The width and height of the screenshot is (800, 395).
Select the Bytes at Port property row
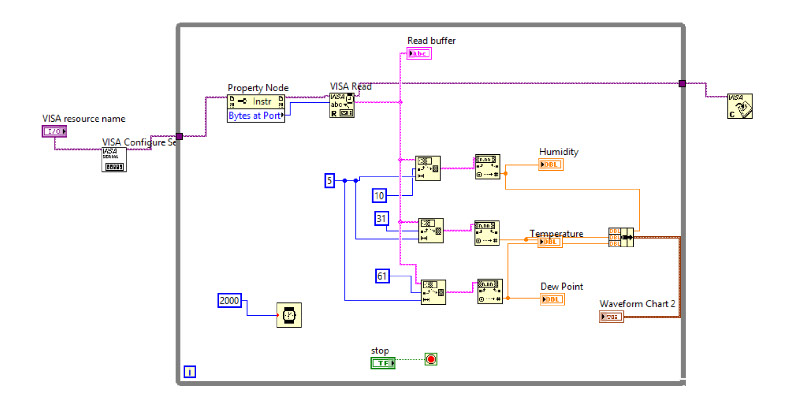[x=256, y=115]
